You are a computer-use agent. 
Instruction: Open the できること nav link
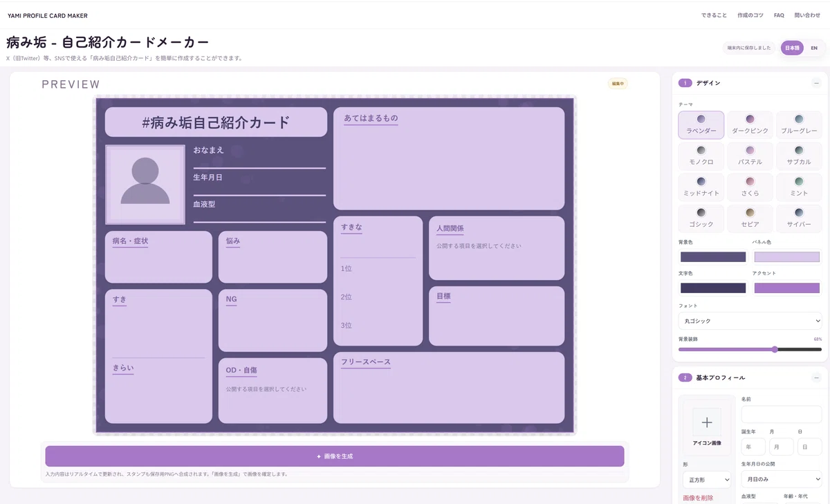tap(714, 15)
